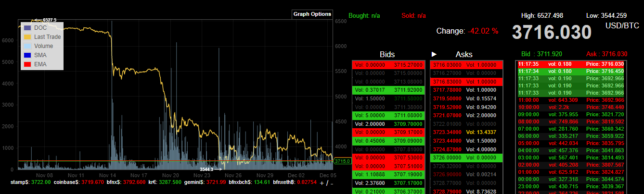Toggle the Last Trade legend series
This screenshot has width=644, height=194.
47,37
